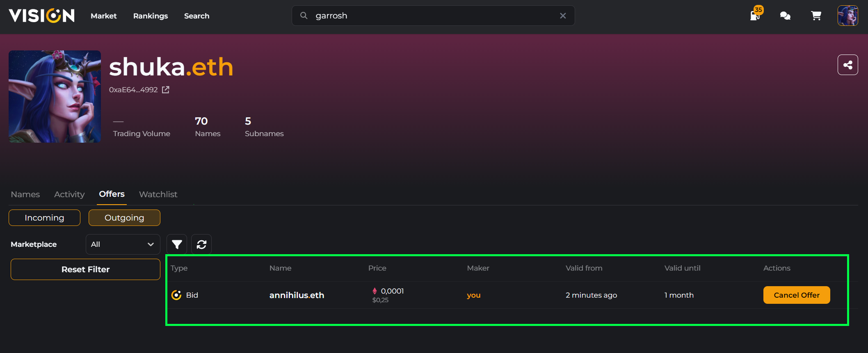
Task: Click the '1 month' validity cell
Action: [x=679, y=295]
